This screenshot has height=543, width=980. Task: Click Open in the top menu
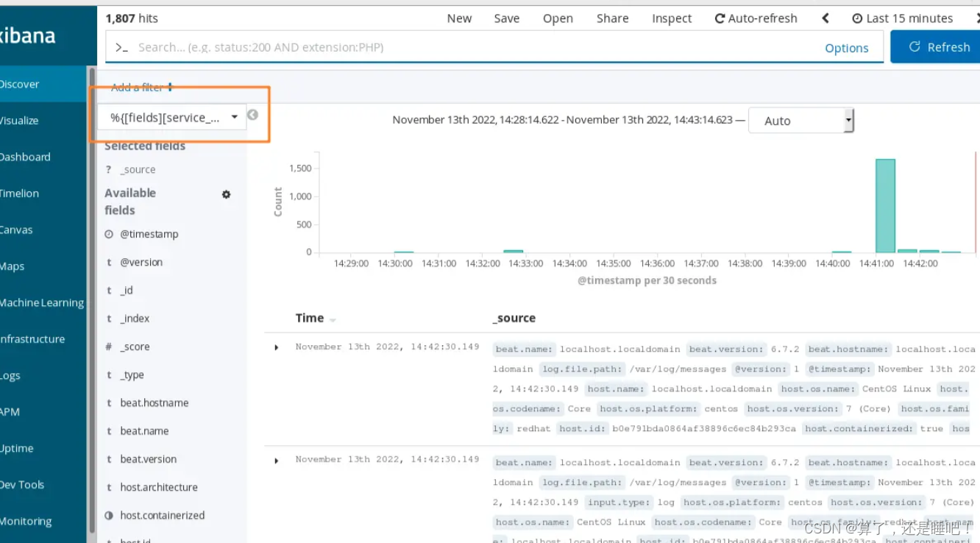tap(558, 18)
